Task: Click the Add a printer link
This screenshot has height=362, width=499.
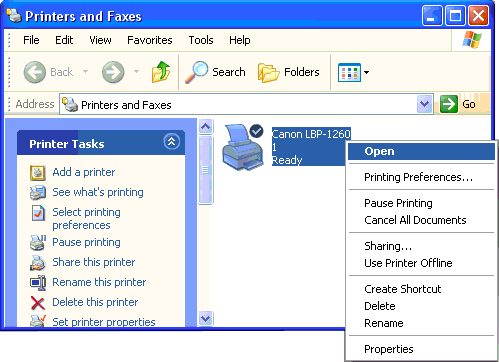Action: point(84,172)
